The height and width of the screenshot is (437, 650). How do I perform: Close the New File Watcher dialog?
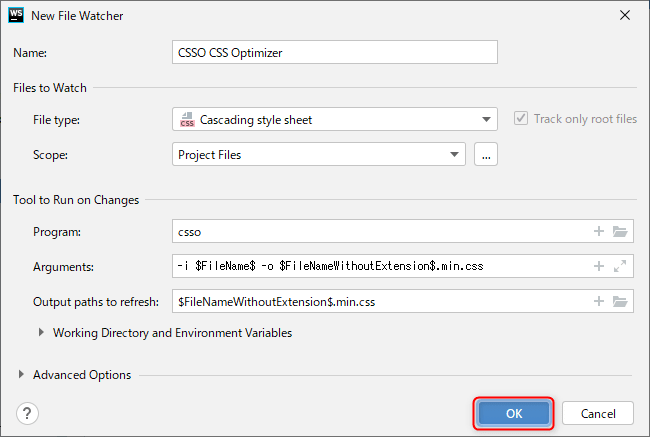coord(625,15)
